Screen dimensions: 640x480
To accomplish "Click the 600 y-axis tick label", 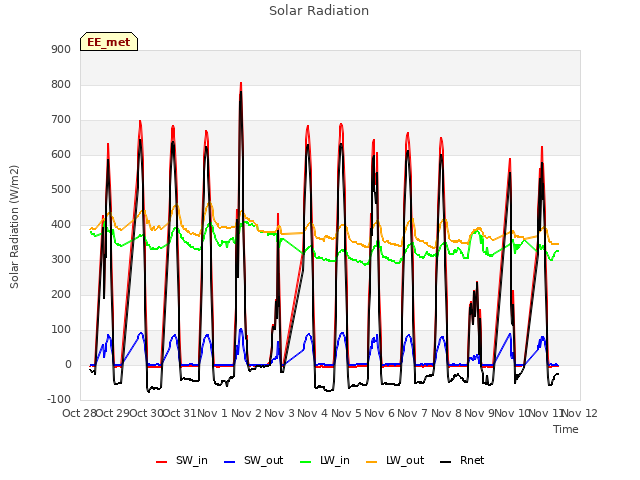I will (x=61, y=155).
